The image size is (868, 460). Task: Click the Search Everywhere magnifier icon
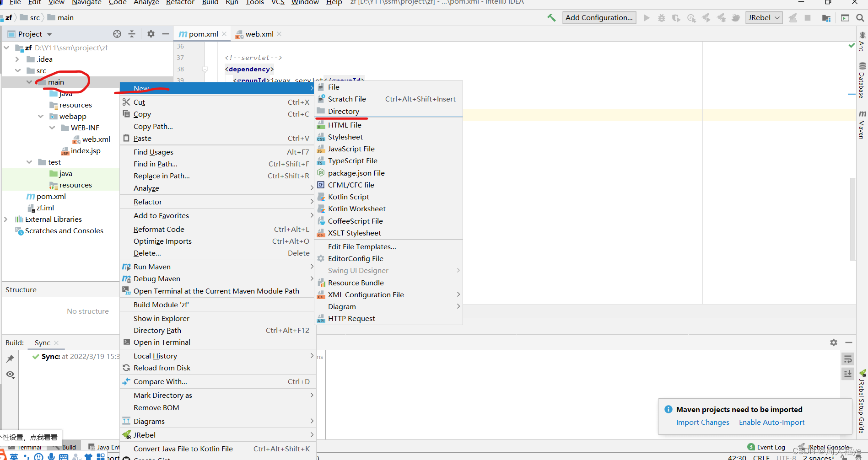coord(860,18)
